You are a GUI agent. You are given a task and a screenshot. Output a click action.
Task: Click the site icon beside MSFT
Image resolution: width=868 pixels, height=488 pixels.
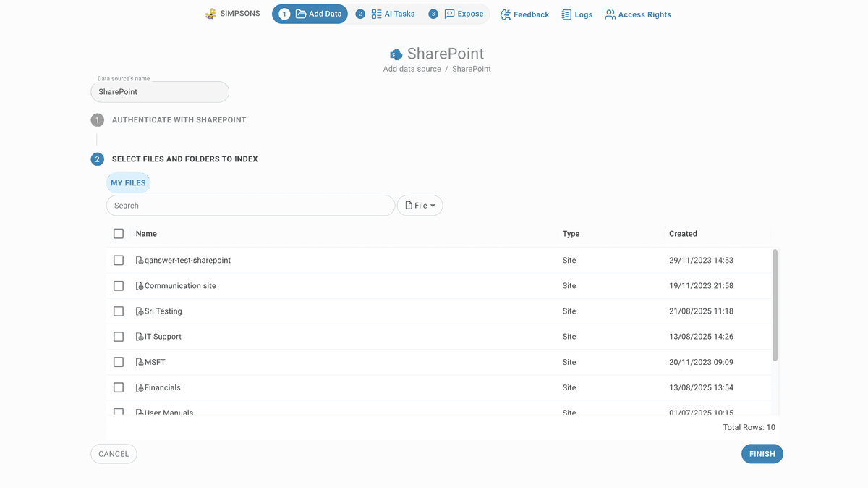coord(140,362)
